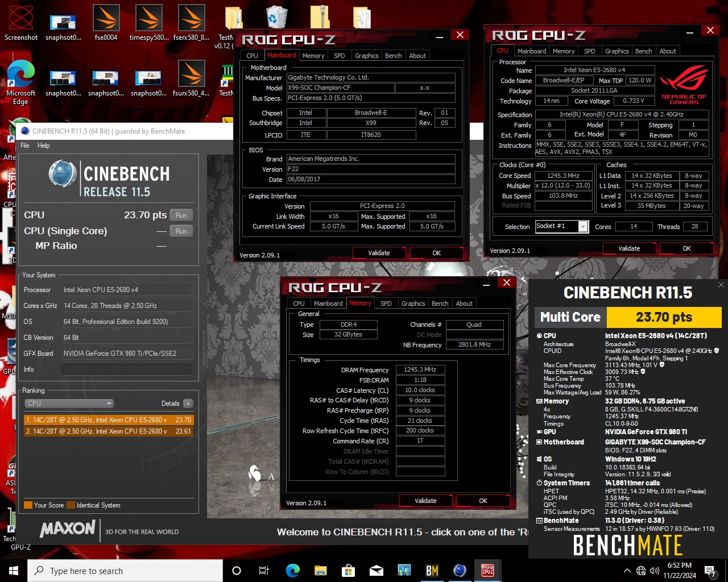Open the timespy580 desktop file icon
Viewport: 728px width, 582px height.
click(149, 23)
